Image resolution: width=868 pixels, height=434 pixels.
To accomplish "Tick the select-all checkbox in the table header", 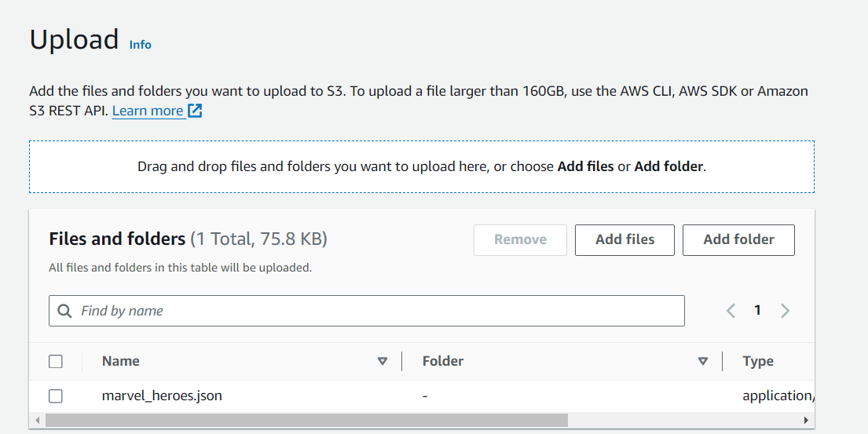I will click(56, 362).
